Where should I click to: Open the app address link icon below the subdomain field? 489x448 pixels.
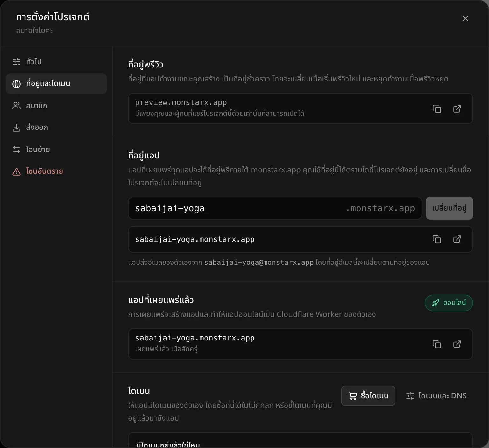[457, 239]
